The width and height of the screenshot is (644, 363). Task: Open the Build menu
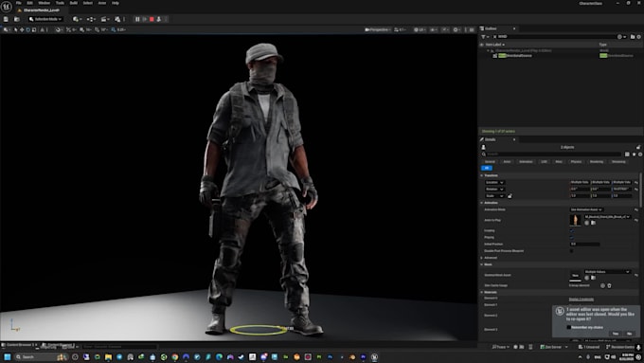click(x=74, y=3)
